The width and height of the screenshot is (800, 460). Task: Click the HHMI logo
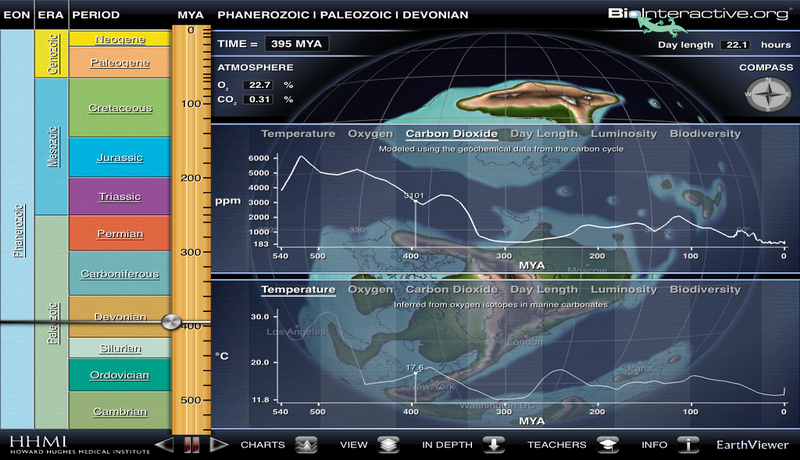[x=80, y=445]
